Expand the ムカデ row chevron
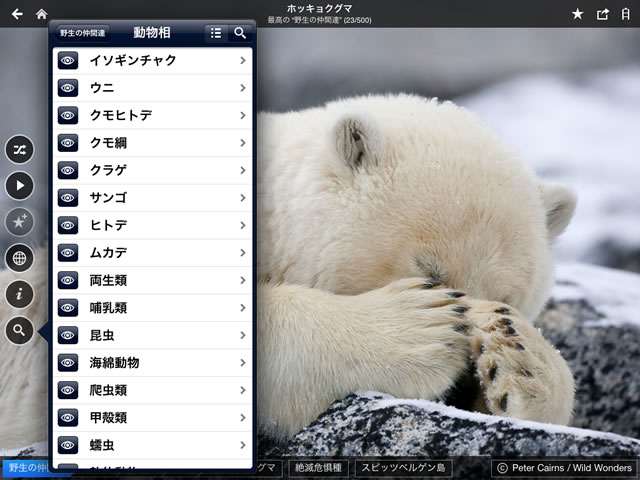Image resolution: width=640 pixels, height=480 pixels. click(243, 253)
